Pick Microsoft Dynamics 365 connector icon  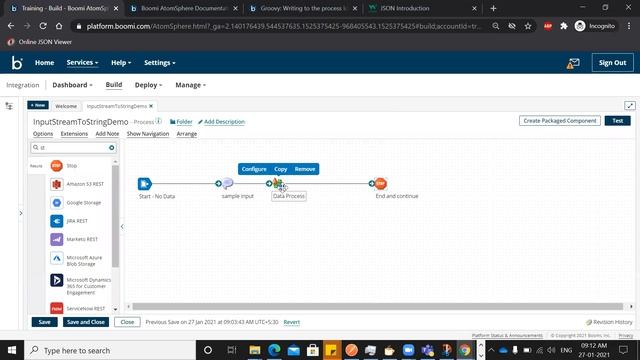point(57,280)
